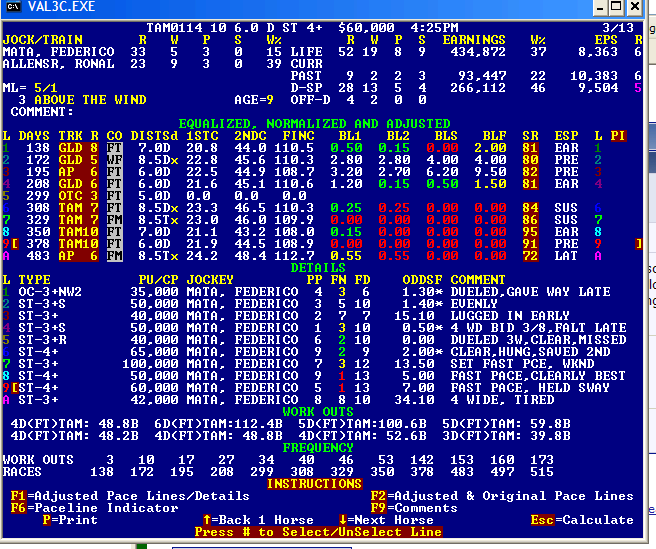
Task: Click odds value 15.10
Action: tap(414, 316)
